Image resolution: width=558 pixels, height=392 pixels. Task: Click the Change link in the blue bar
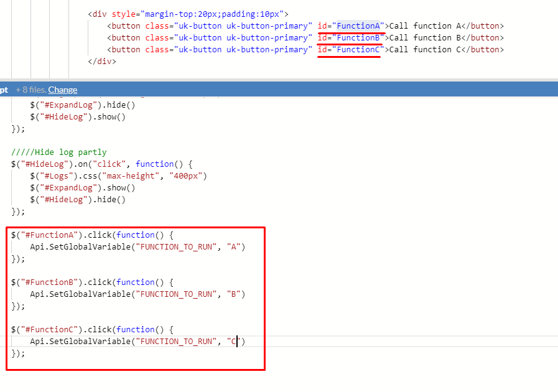tap(63, 90)
